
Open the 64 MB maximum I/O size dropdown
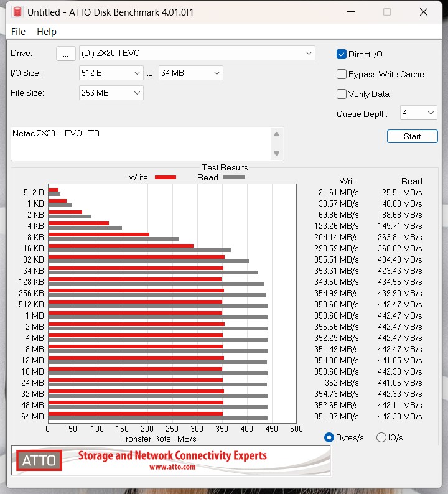pyautogui.click(x=190, y=73)
